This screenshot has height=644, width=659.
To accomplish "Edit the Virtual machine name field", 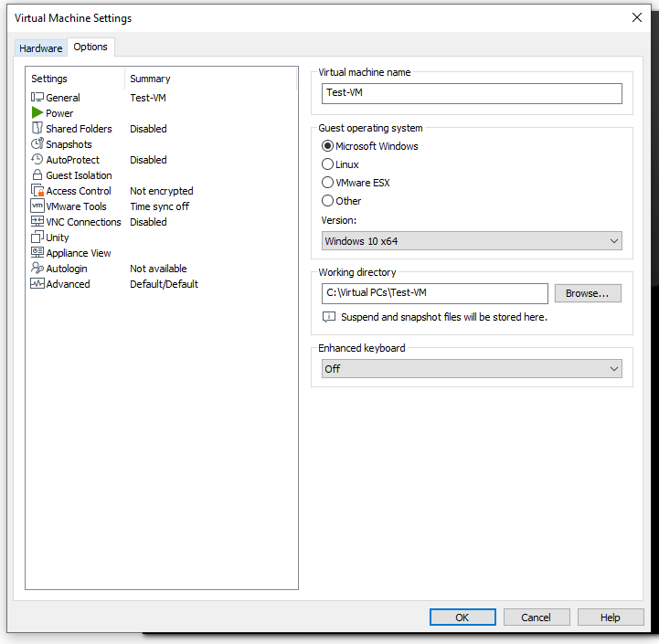I will (x=472, y=93).
